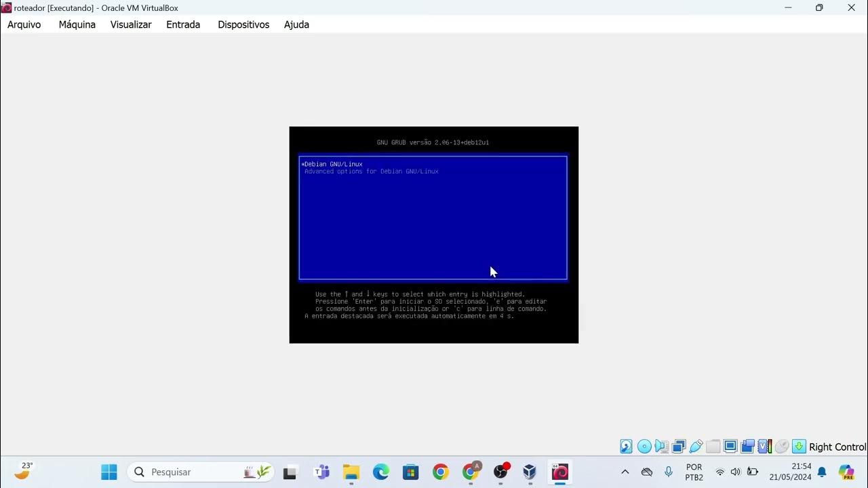This screenshot has width=868, height=488.
Task: Open the display settings status icon
Action: [x=730, y=447]
